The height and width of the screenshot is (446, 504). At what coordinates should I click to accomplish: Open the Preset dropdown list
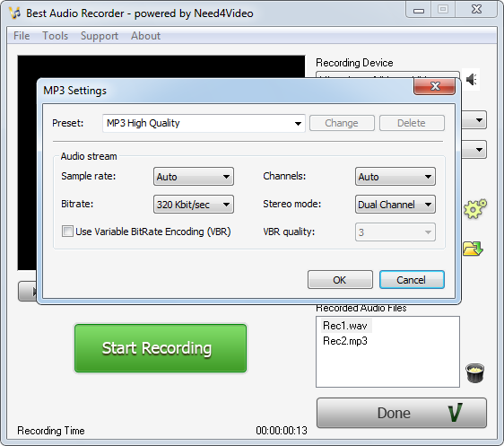(204, 123)
